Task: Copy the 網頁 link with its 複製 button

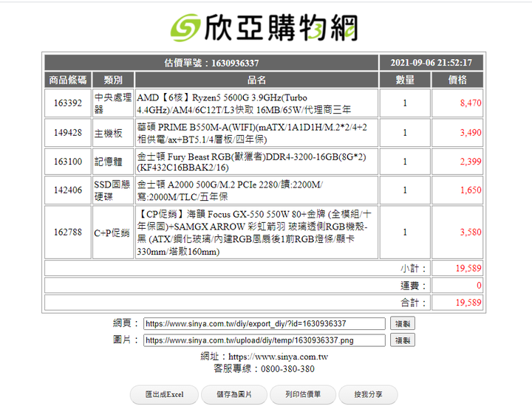Action: pyautogui.click(x=403, y=323)
